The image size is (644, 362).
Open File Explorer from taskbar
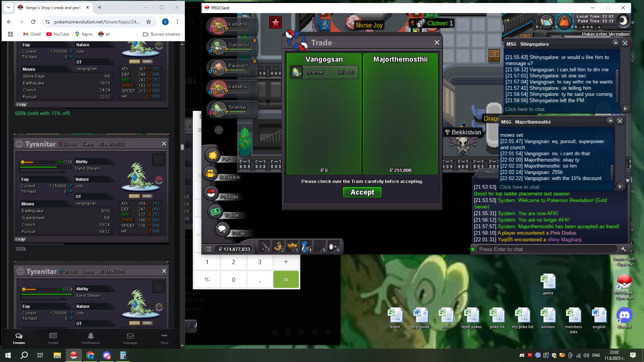57,355
